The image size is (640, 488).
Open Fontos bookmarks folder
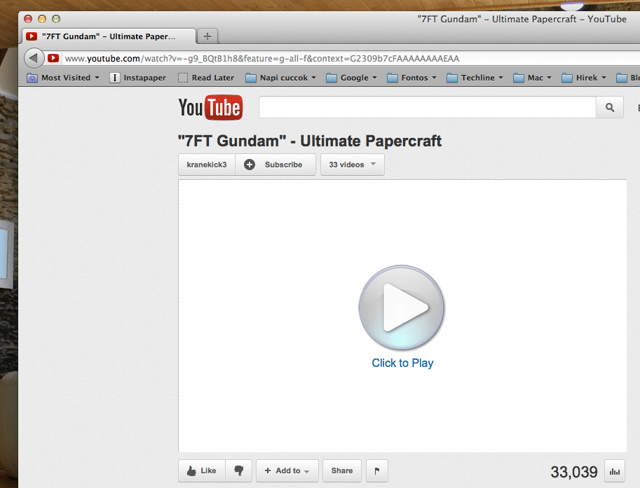point(411,78)
